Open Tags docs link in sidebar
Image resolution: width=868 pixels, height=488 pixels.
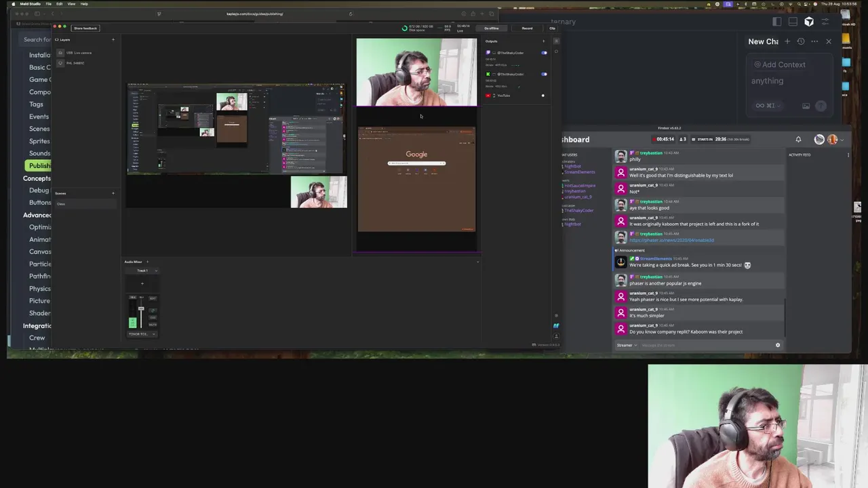point(36,104)
